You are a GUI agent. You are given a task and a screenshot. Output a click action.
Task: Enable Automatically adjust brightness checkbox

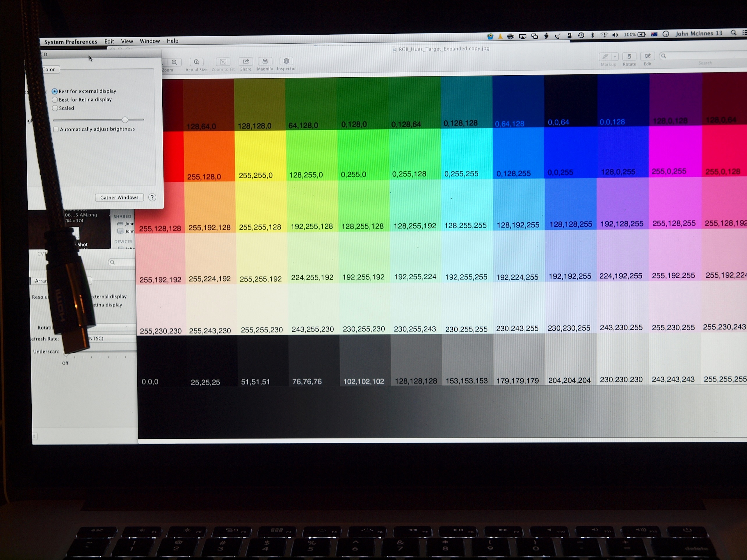pyautogui.click(x=56, y=129)
